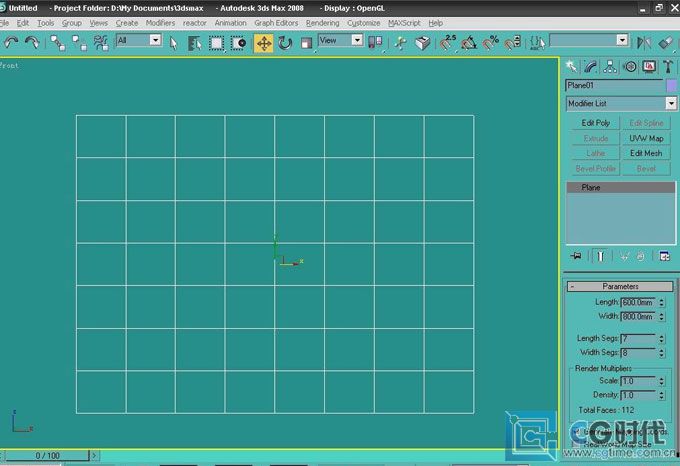This screenshot has height=466, width=680.
Task: Open the Modify panel tab
Action: pos(591,66)
